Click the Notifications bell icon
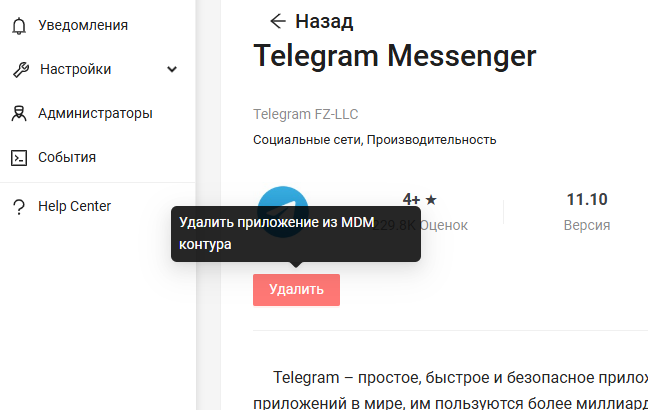648x410 pixels. tap(19, 26)
